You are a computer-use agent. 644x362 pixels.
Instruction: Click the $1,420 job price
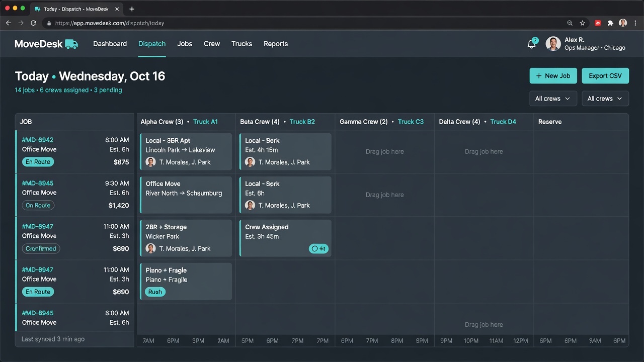[119, 205]
